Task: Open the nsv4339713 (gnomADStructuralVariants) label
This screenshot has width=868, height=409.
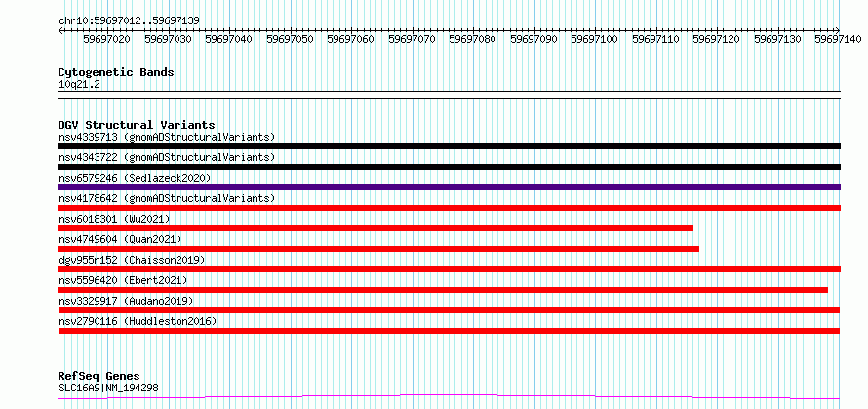Action: [x=167, y=137]
